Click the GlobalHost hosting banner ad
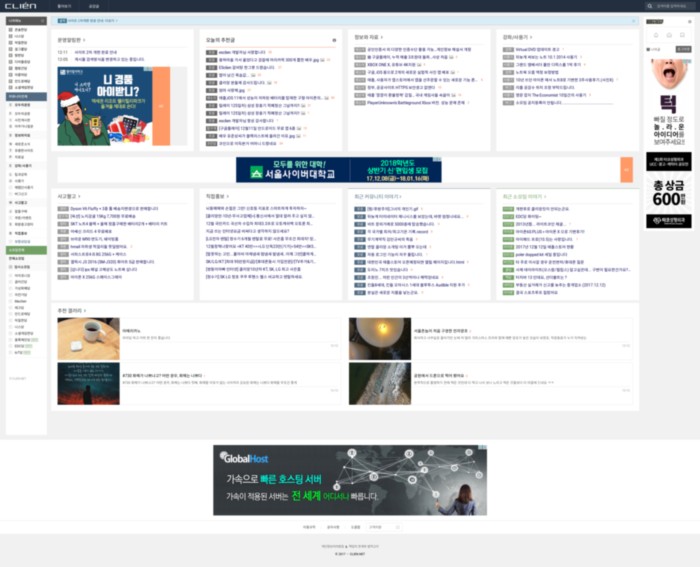This screenshot has width=700, height=567. (350, 480)
